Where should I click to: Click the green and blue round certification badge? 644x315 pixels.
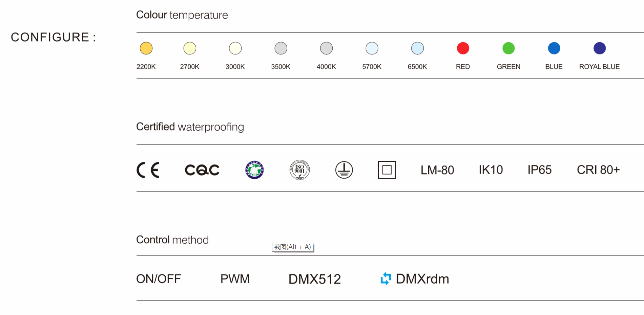tap(254, 170)
